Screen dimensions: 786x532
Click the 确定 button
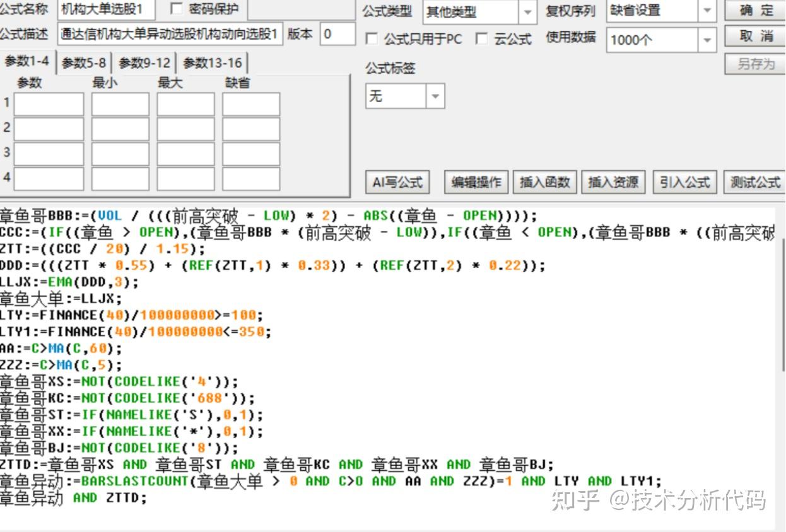(x=755, y=10)
